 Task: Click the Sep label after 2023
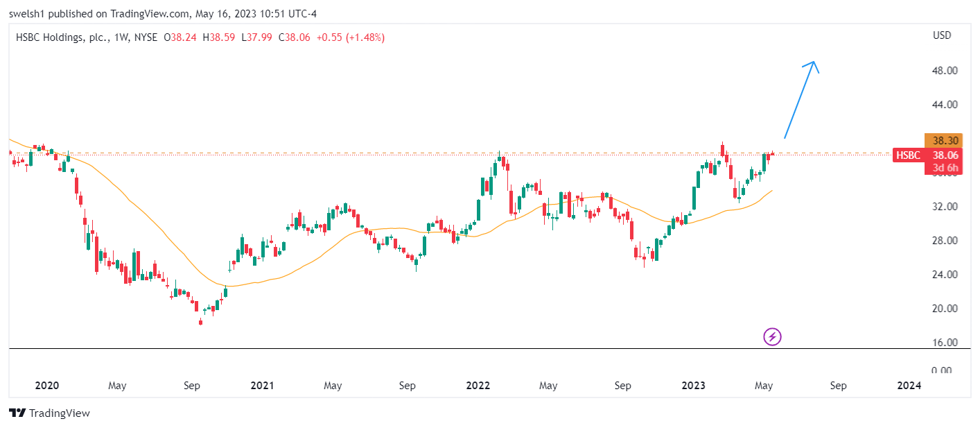click(838, 386)
